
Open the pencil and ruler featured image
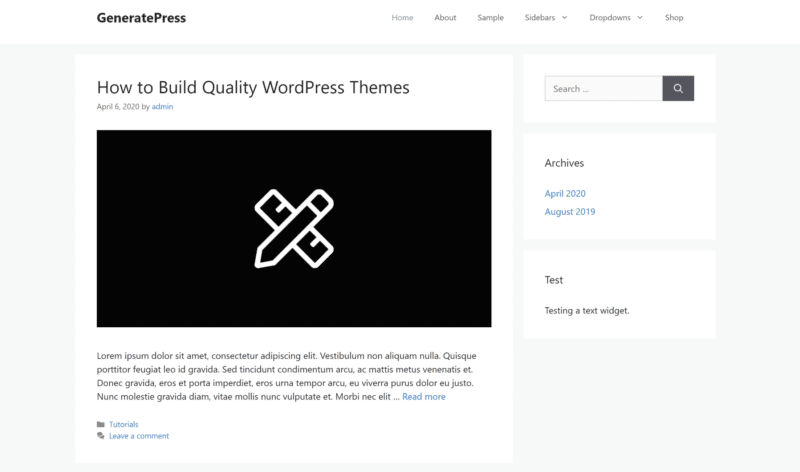pyautogui.click(x=293, y=228)
